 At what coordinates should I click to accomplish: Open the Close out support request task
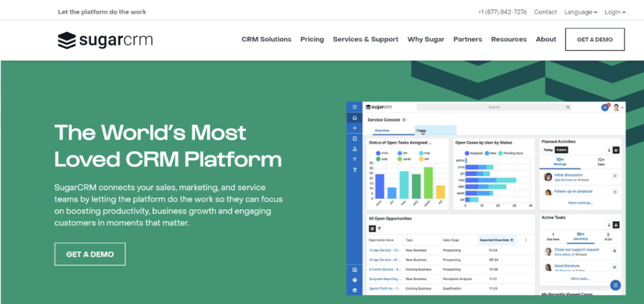[576, 249]
